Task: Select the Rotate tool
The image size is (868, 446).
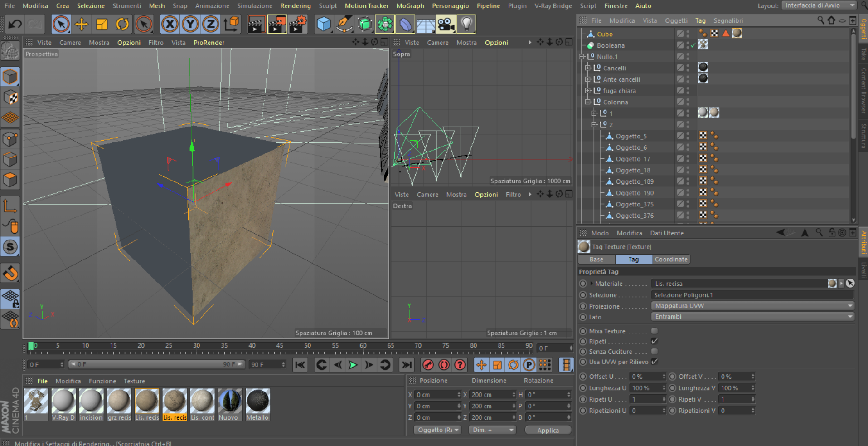Action: pyautogui.click(x=122, y=24)
